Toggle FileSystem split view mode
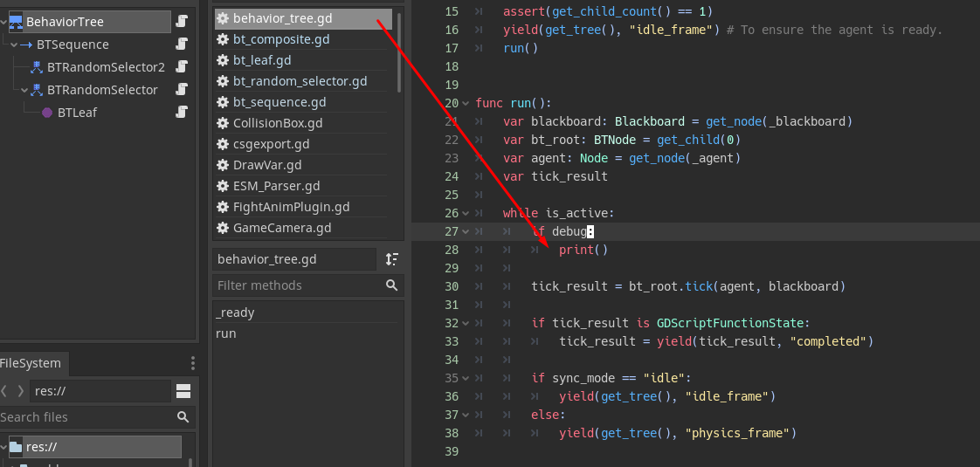980x467 pixels. 183,391
